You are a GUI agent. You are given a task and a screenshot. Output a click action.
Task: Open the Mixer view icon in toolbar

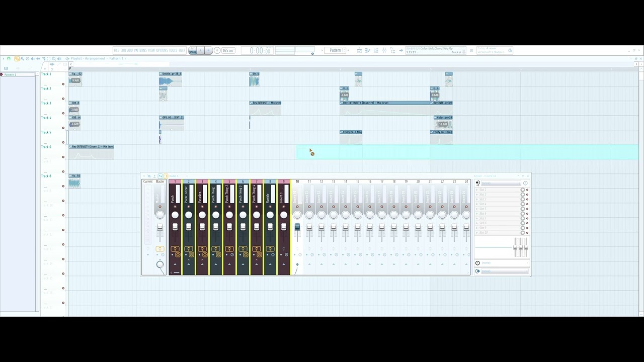point(384,50)
